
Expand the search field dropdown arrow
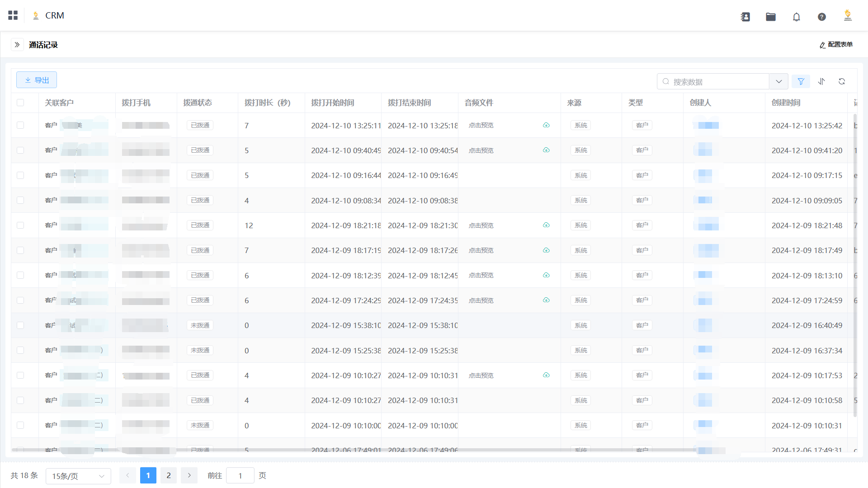[778, 81]
